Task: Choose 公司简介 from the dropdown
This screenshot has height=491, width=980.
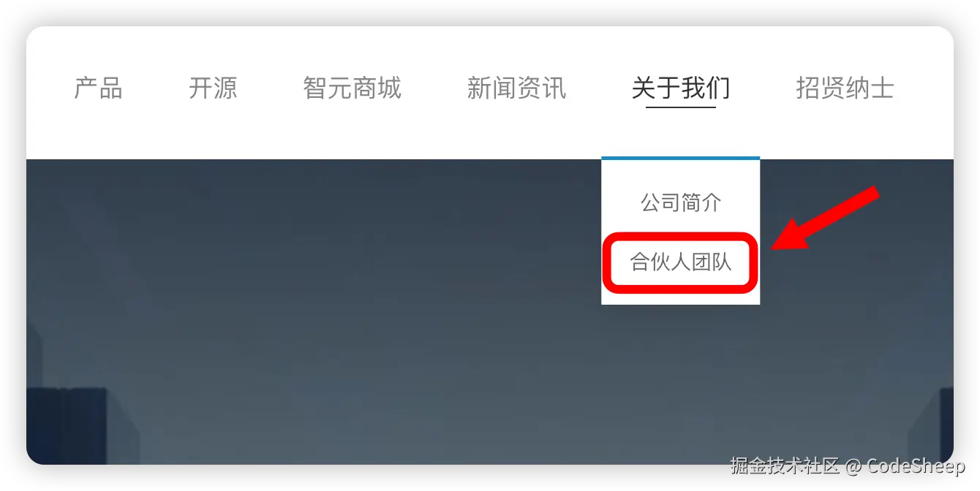Action: (681, 202)
